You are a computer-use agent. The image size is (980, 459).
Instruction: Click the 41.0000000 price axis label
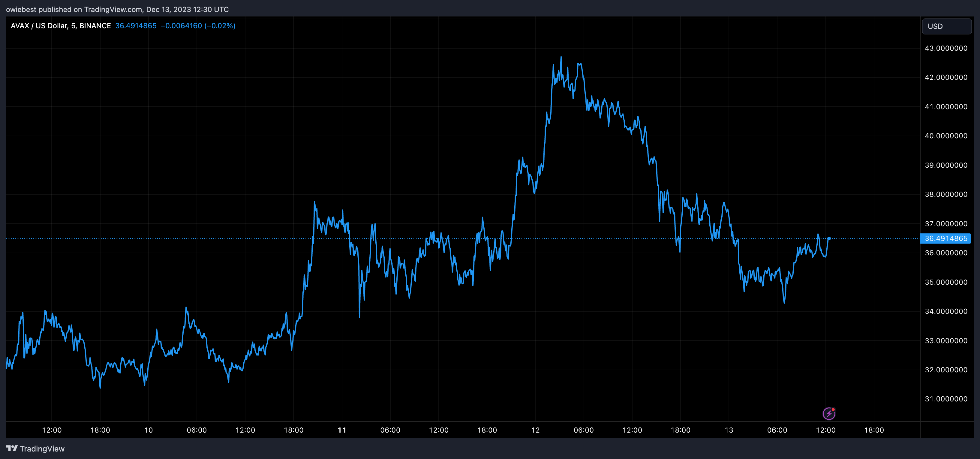point(946,106)
